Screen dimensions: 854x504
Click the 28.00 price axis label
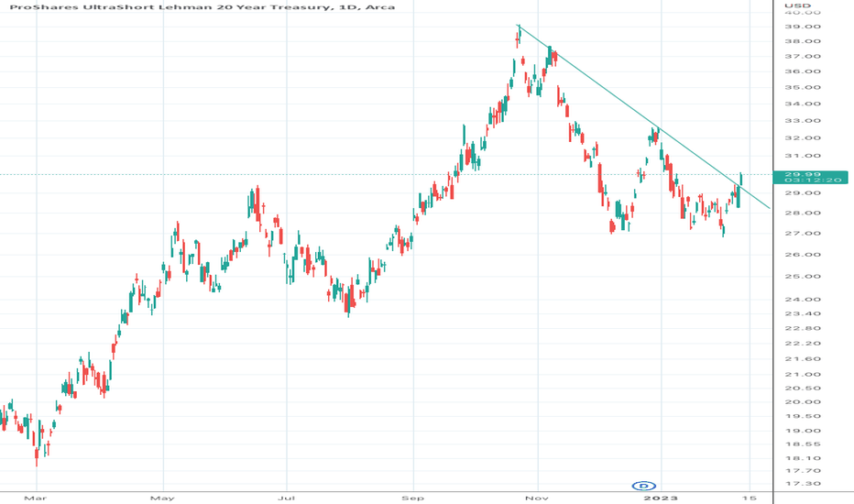(803, 213)
